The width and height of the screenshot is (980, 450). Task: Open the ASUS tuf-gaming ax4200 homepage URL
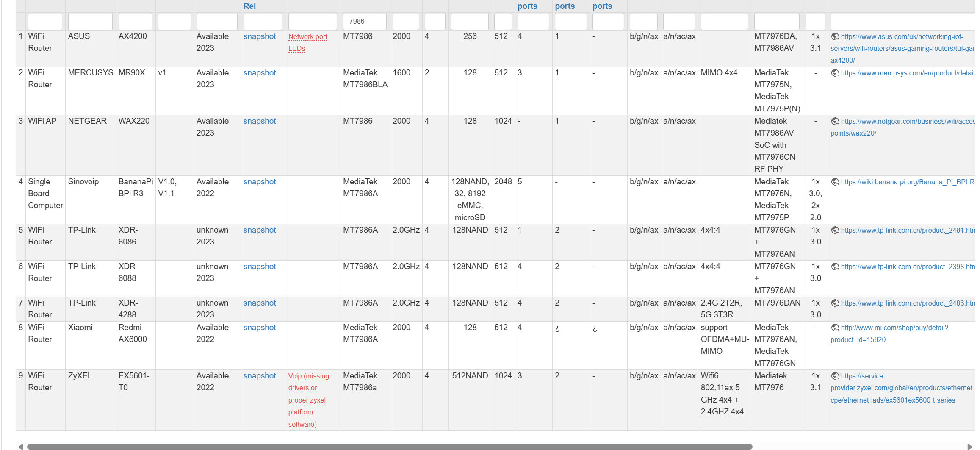(x=902, y=48)
